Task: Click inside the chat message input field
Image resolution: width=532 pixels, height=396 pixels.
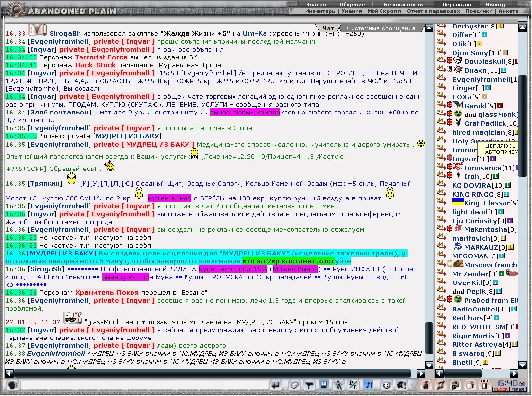Action: point(144,385)
